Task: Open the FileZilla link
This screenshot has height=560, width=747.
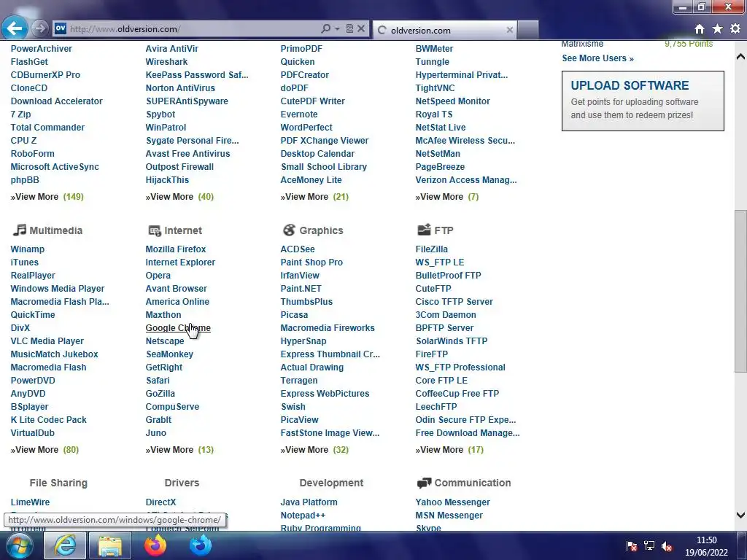Action: pyautogui.click(x=431, y=249)
